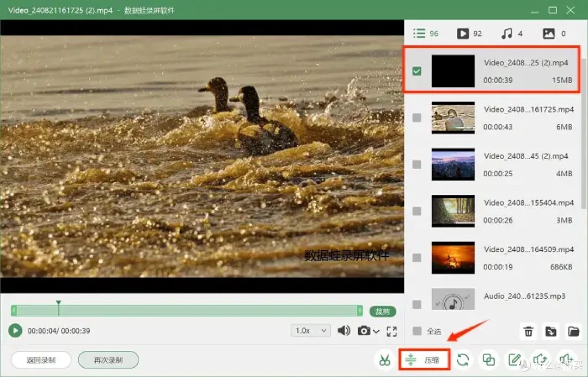Click the import file folder-arrow icon
The image size is (588, 377).
coord(551,331)
